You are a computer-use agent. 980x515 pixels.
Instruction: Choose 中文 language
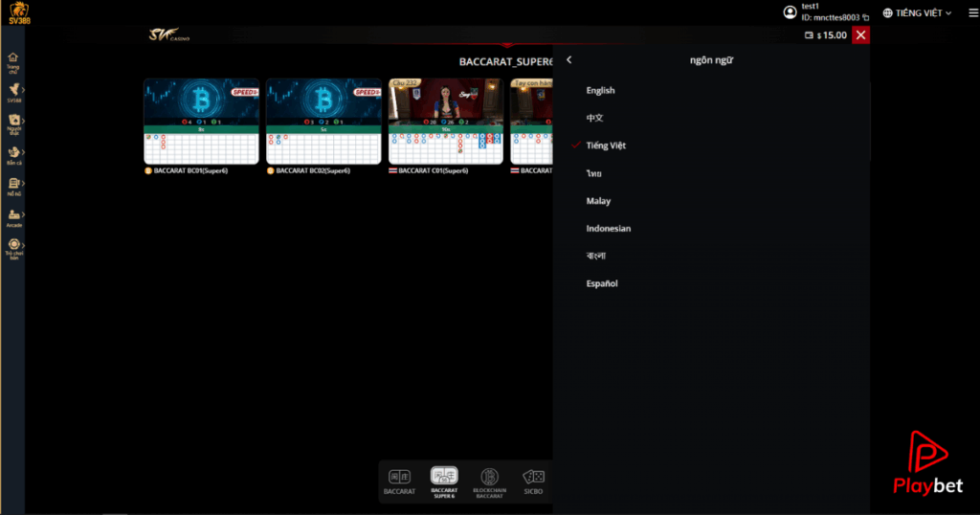pyautogui.click(x=594, y=118)
